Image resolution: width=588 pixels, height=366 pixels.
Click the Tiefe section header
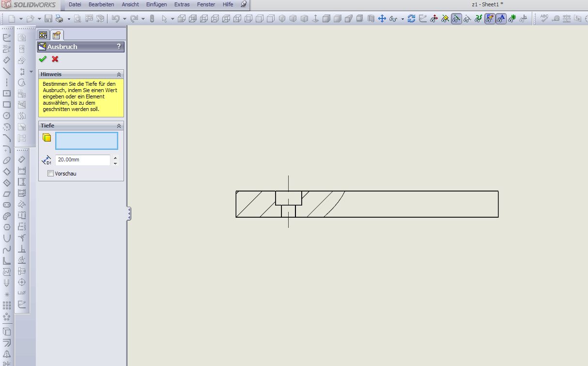click(x=81, y=126)
